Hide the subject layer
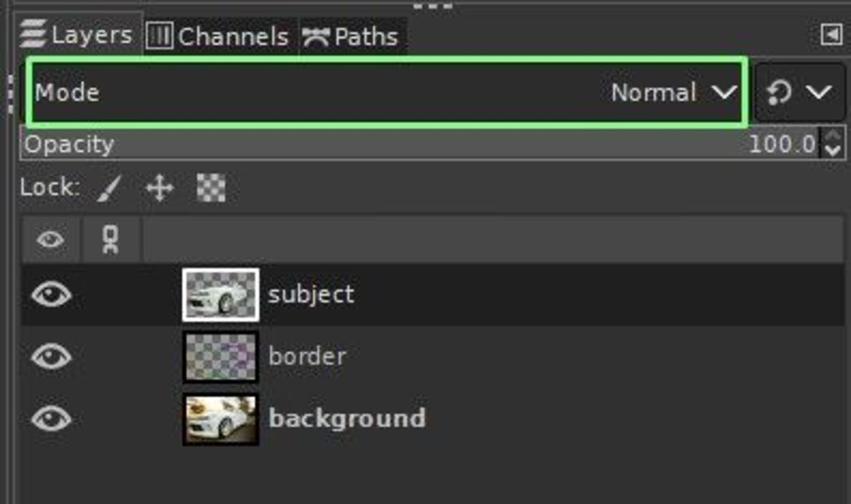 pos(51,294)
